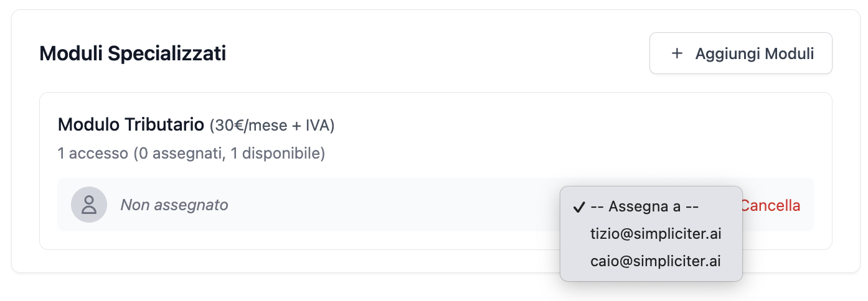Viewport: 868px width, 301px height.
Task: Click the 30€/mese + IVA price text
Action: (x=272, y=126)
